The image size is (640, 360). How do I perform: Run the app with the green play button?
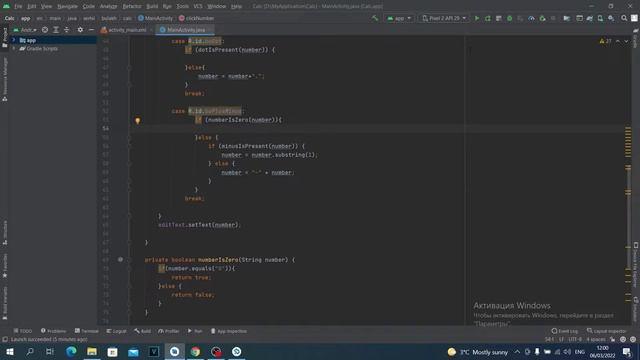(477, 18)
